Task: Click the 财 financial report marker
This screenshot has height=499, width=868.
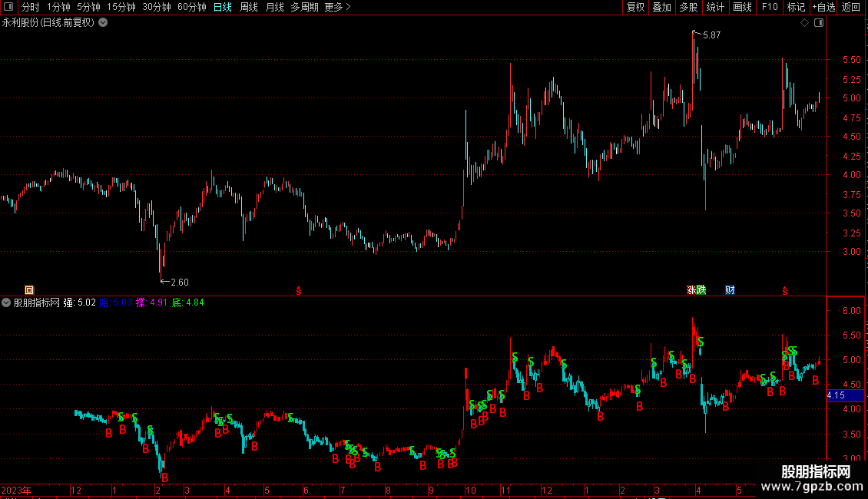Action: [731, 290]
